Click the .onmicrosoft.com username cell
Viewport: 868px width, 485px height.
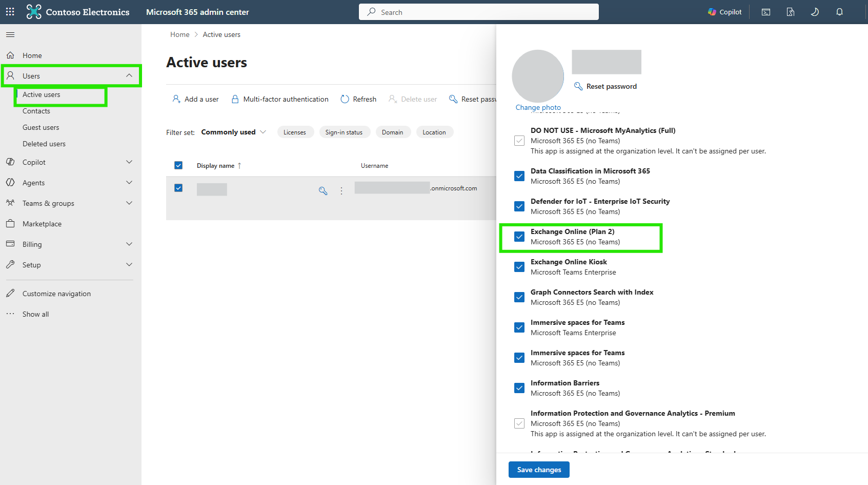416,188
